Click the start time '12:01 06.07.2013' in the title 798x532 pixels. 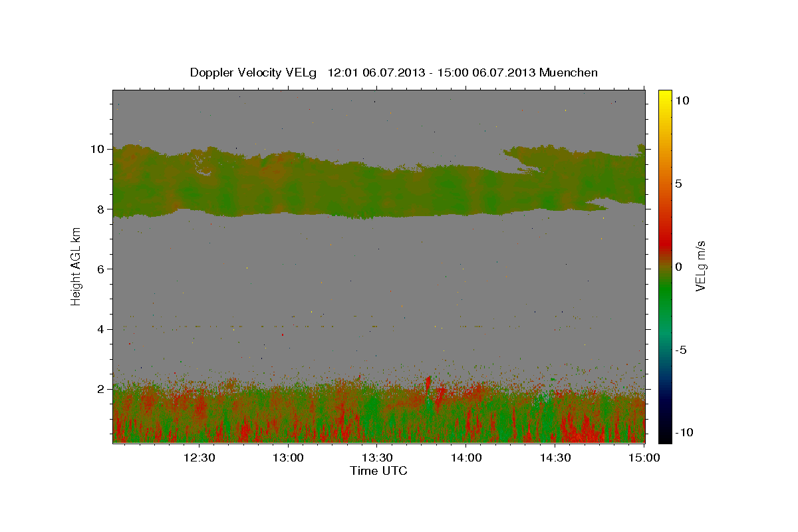pos(375,72)
